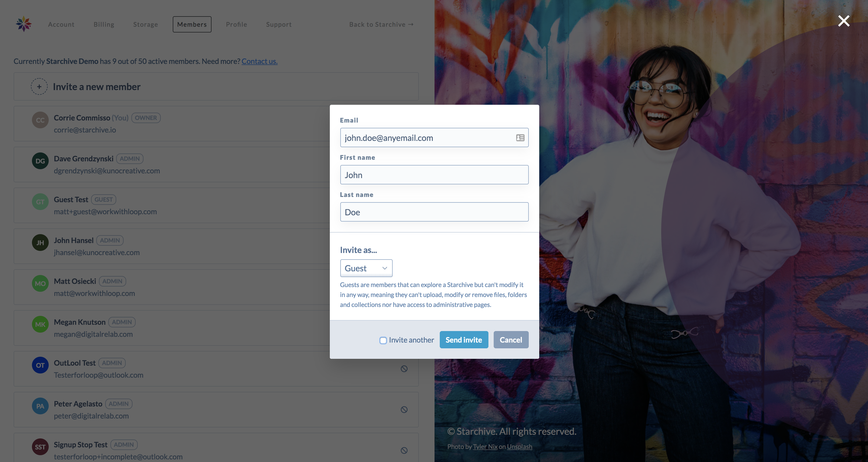Click the name Matt Osiecki
868x462 pixels.
coord(75,281)
